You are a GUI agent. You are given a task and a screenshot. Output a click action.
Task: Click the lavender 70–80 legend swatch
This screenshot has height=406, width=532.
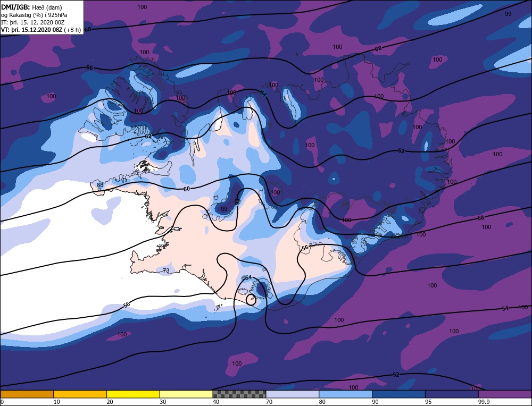tap(293, 394)
